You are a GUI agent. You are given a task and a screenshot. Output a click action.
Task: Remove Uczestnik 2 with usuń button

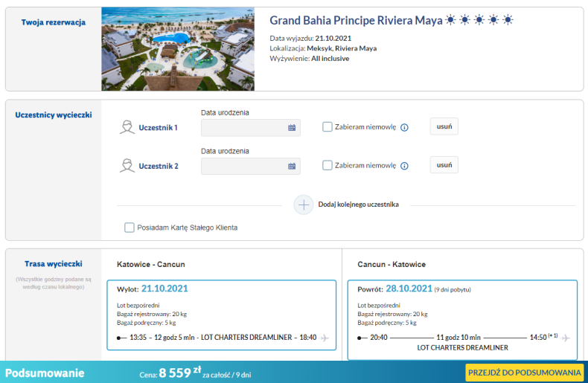[x=444, y=165]
